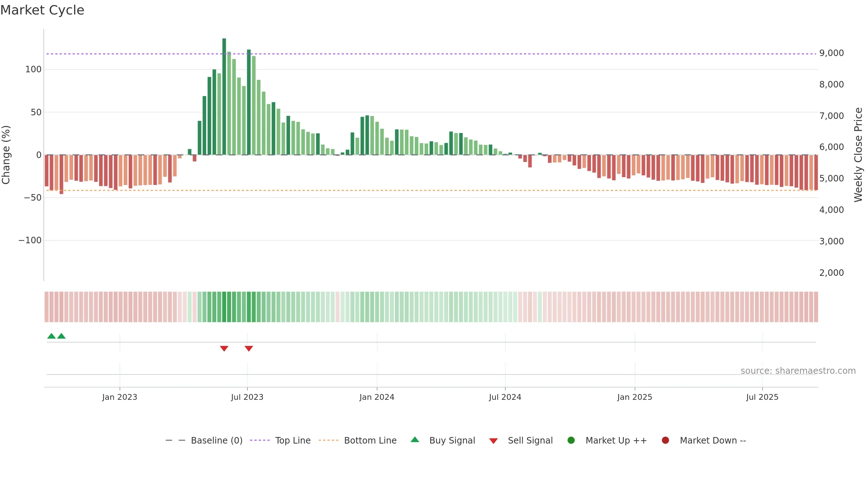
Task: Click the −100 tick on Change axis
Action: pyautogui.click(x=30, y=240)
